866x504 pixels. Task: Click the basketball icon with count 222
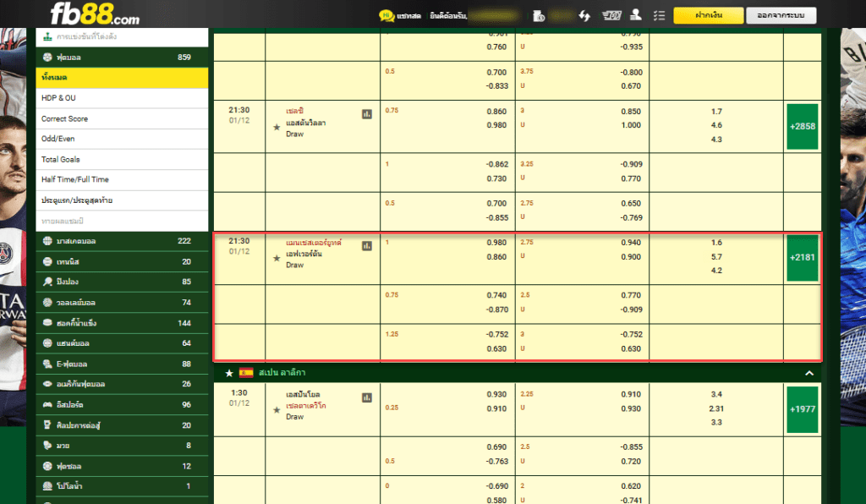(x=47, y=241)
